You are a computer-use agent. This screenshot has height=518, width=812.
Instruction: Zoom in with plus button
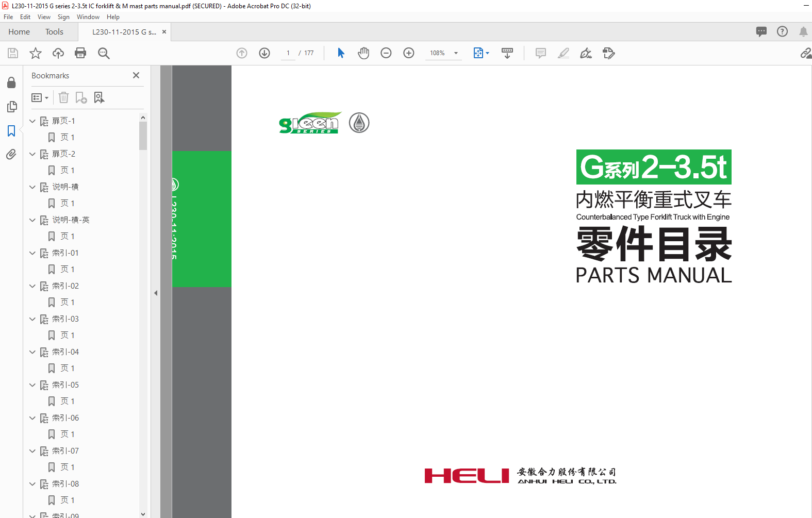pyautogui.click(x=409, y=53)
